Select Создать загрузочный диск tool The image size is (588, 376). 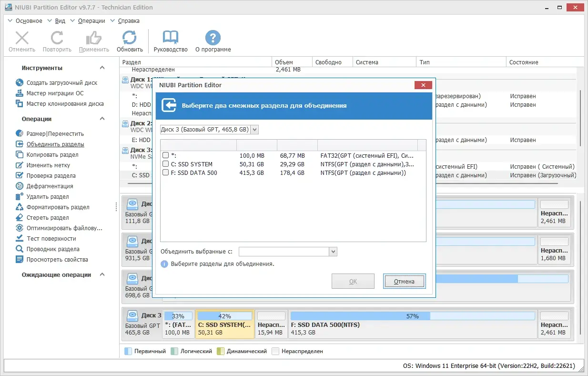[62, 83]
